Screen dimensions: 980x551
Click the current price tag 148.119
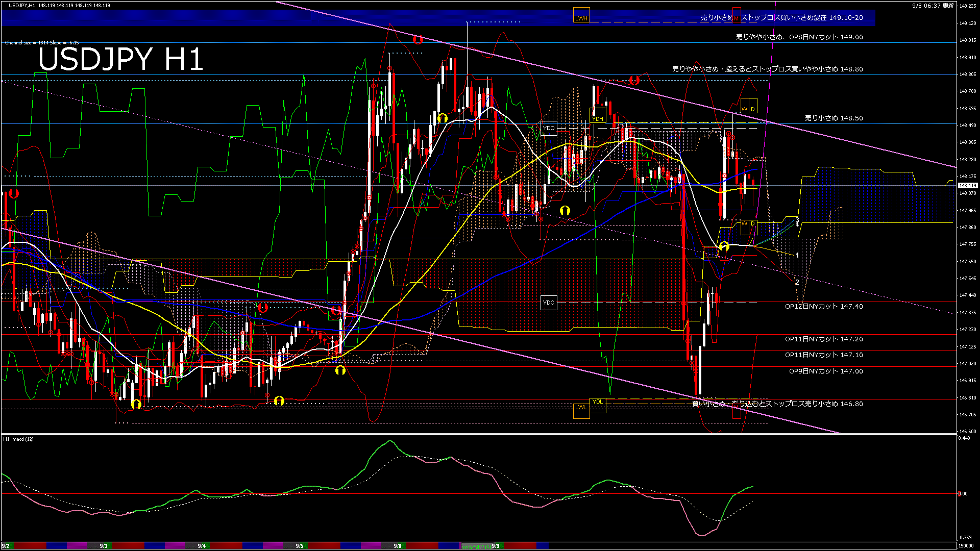(968, 186)
